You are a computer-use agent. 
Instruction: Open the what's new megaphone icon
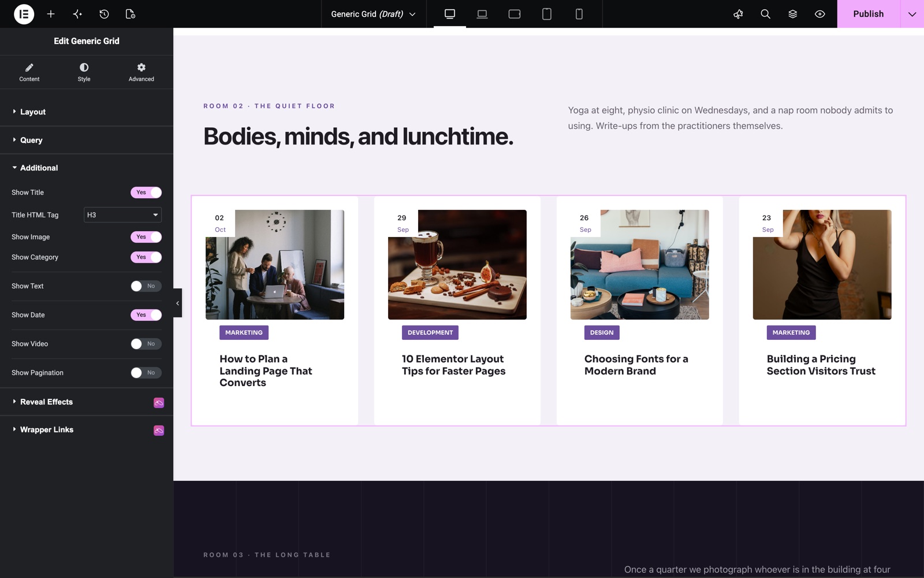click(x=738, y=14)
